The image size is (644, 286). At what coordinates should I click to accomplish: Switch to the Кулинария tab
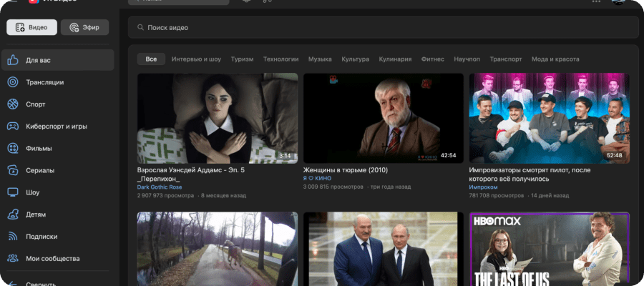(395, 59)
